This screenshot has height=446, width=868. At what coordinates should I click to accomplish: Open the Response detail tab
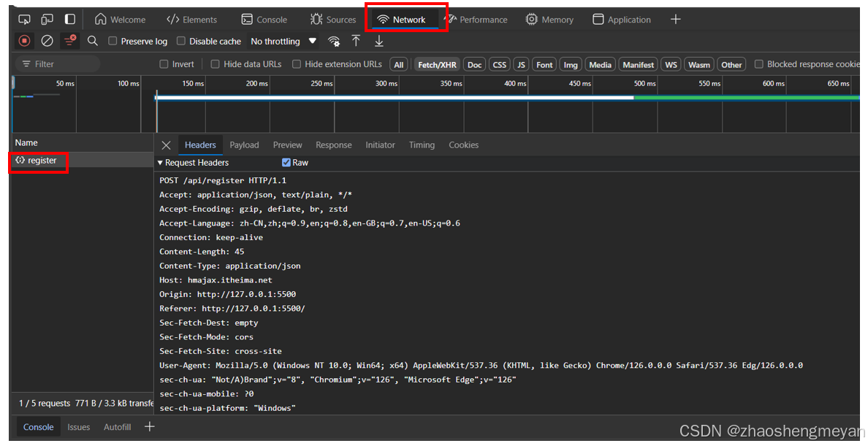[334, 145]
